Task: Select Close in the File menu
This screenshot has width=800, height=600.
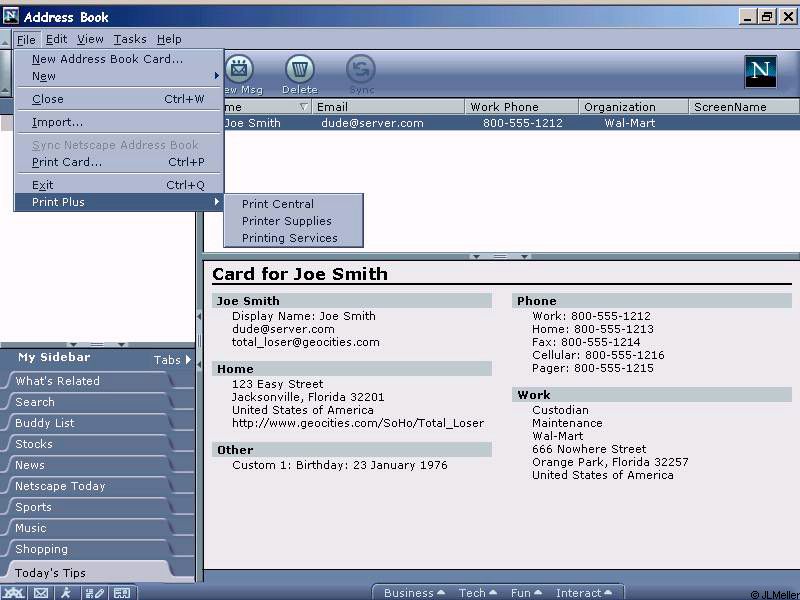Action: click(x=119, y=99)
